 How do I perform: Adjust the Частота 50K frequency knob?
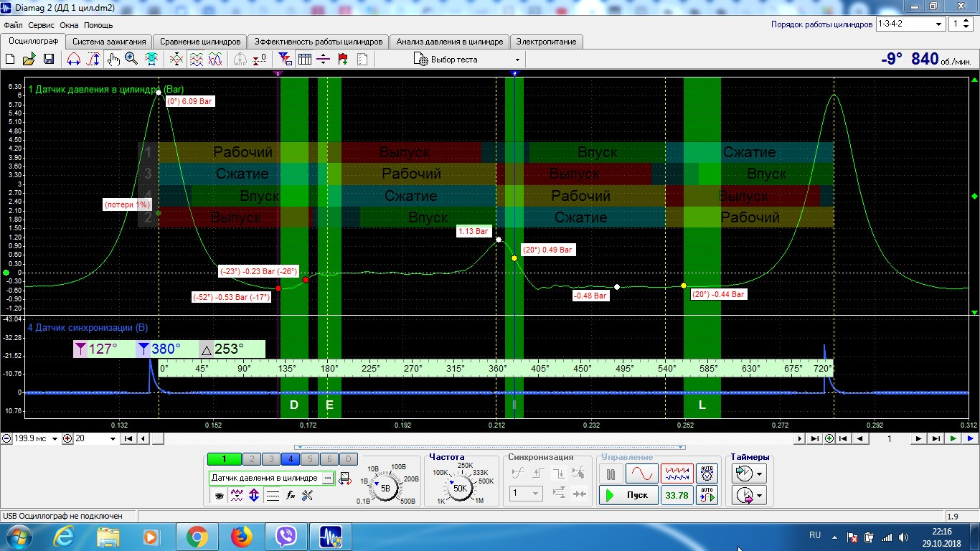pyautogui.click(x=459, y=489)
